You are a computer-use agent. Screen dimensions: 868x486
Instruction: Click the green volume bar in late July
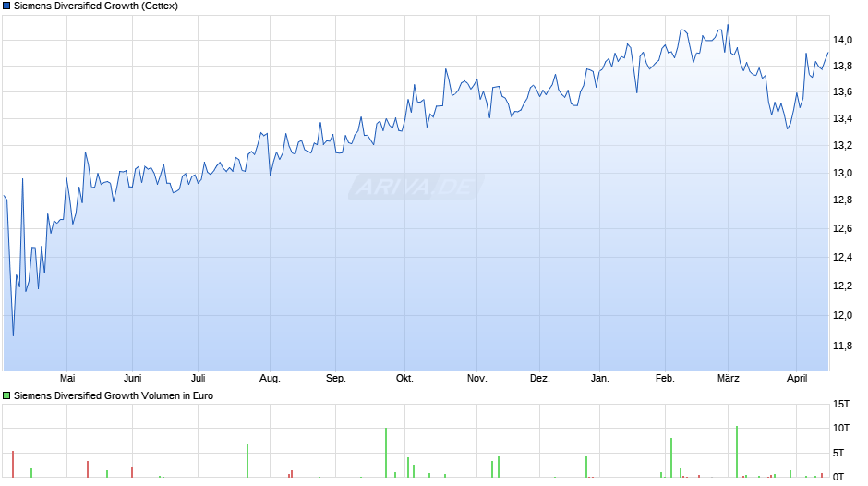247,461
